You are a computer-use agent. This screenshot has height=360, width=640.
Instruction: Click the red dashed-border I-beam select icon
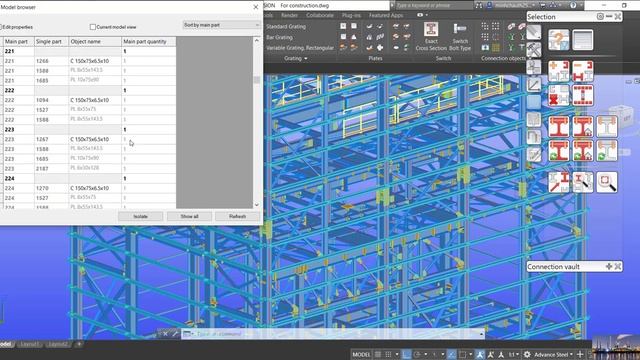click(x=582, y=96)
